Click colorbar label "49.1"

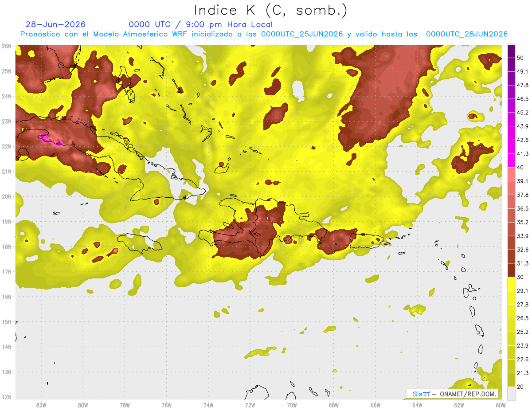click(522, 71)
